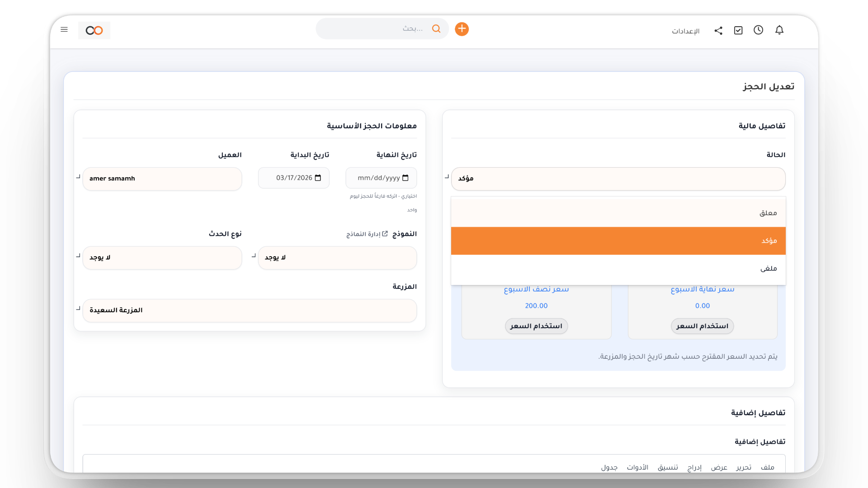Open the history clock icon

pyautogui.click(x=759, y=30)
